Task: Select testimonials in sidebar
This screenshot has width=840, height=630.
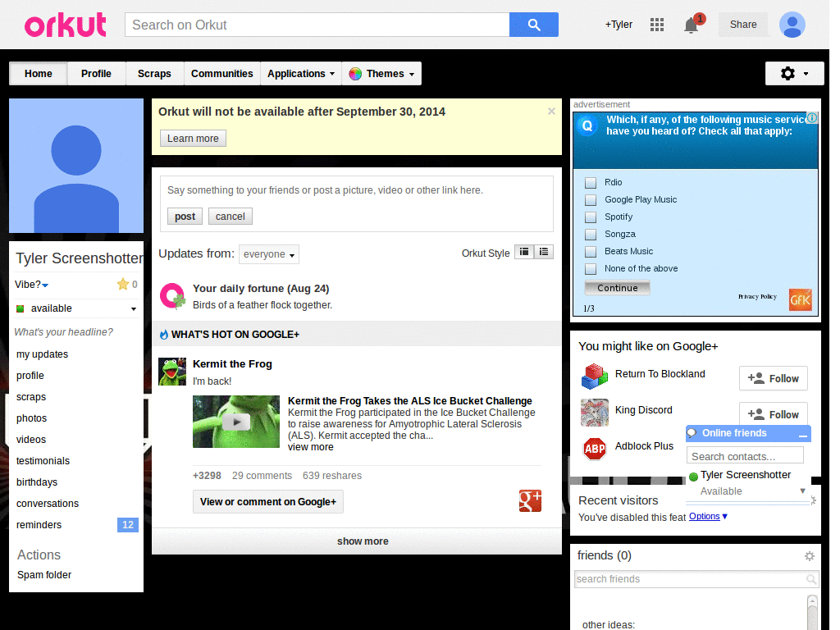Action: point(43,461)
